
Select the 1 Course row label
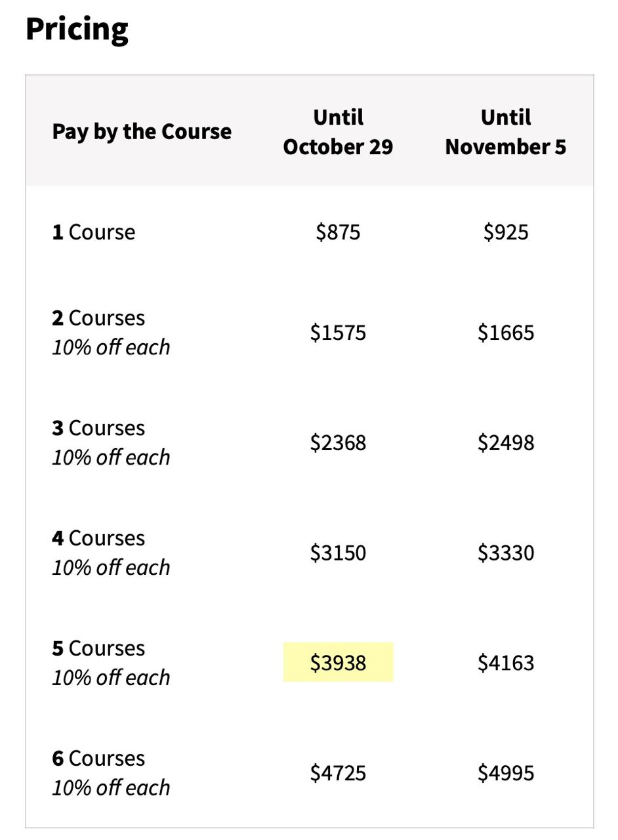click(x=94, y=232)
